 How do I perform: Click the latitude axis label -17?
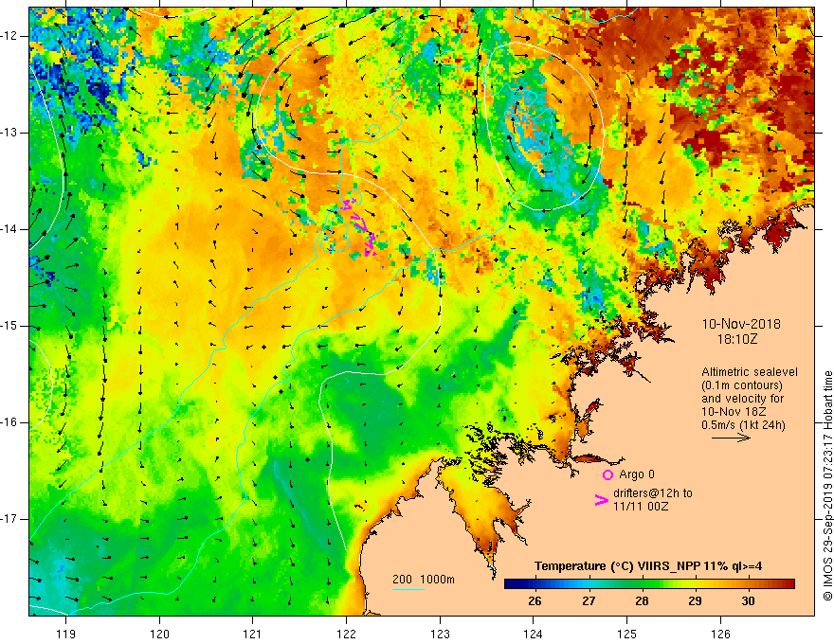coord(10,519)
